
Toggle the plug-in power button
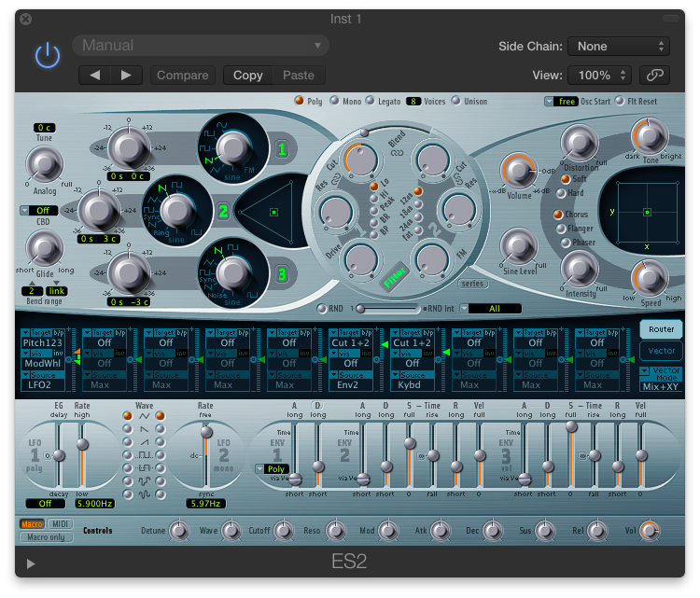48,56
